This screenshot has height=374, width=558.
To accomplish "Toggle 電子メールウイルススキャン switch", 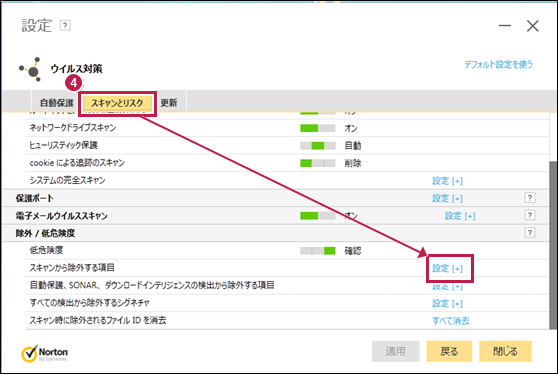I will point(317,216).
